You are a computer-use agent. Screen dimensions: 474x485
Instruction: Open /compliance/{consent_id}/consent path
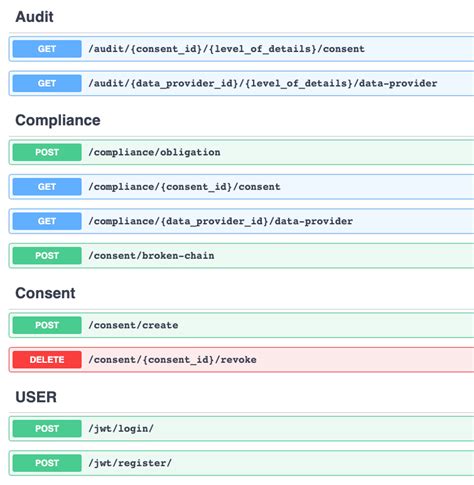coord(184,187)
